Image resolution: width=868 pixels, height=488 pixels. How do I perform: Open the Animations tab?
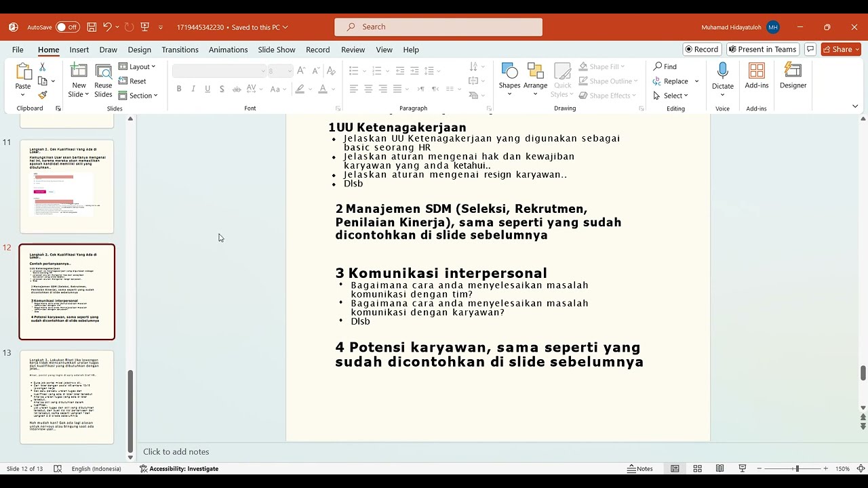click(228, 49)
